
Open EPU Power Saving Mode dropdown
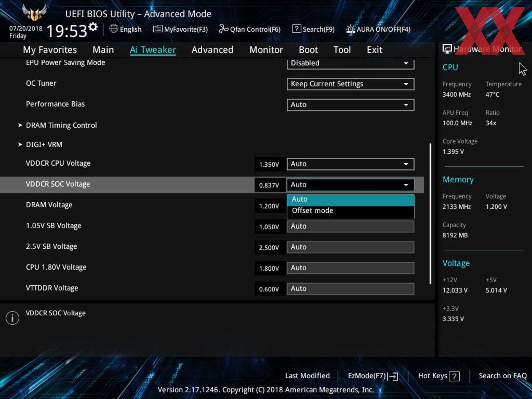(350, 64)
